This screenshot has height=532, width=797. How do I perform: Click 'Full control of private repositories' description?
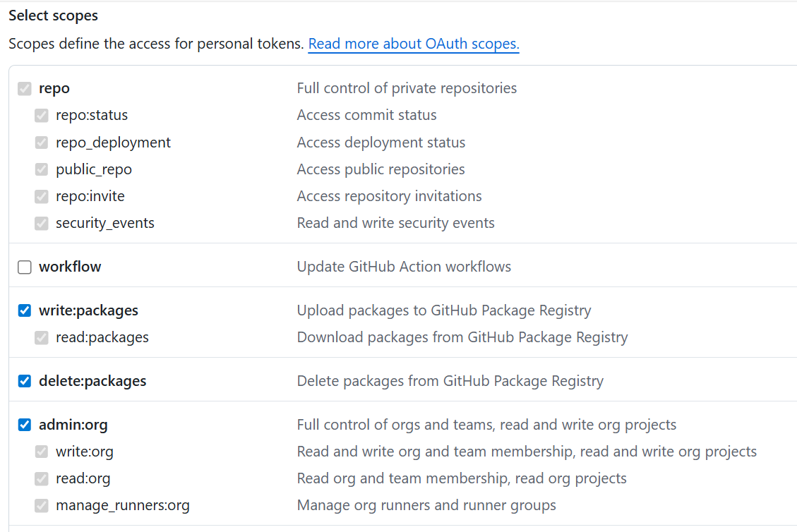tap(407, 88)
